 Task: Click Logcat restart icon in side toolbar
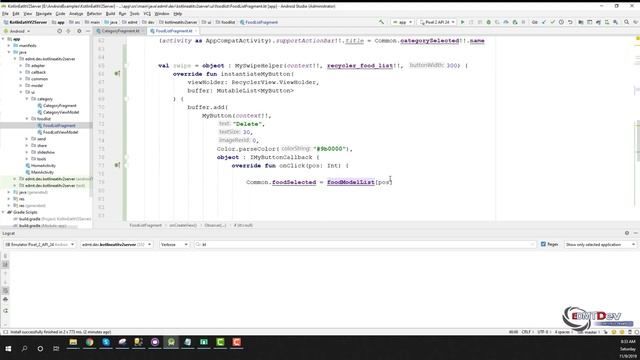pos(5,311)
